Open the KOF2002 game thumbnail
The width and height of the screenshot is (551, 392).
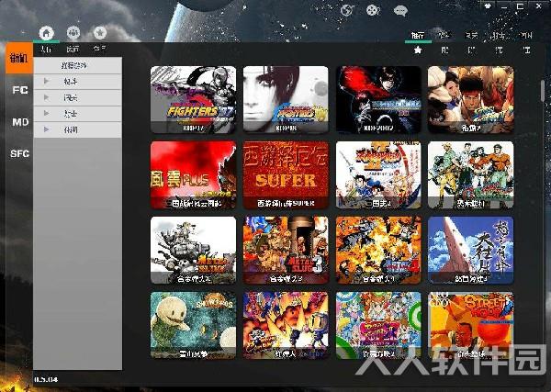(x=378, y=100)
